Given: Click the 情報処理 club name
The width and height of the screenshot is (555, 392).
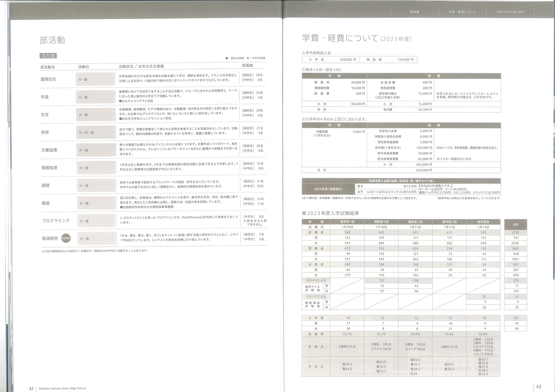Looking at the screenshot, I should click(x=49, y=168).
